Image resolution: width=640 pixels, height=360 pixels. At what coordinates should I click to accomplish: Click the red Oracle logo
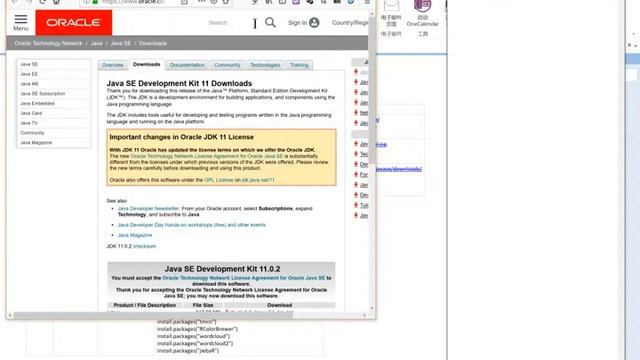tap(74, 23)
